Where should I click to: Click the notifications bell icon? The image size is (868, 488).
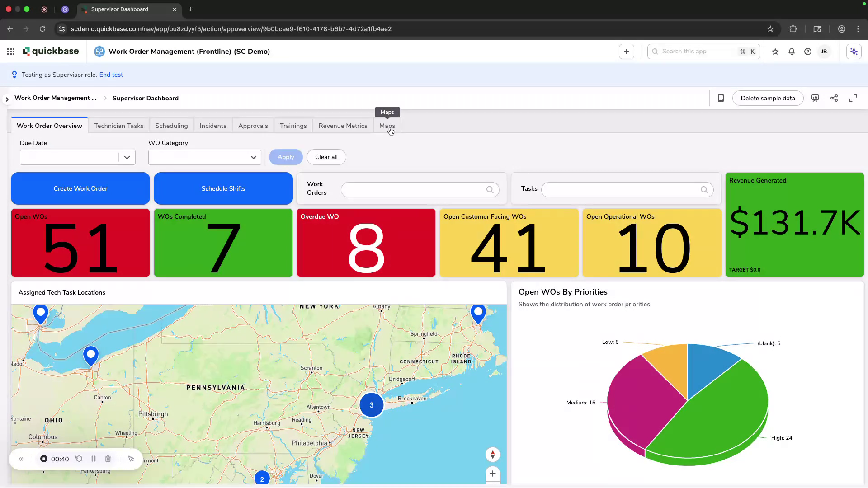pos(791,52)
